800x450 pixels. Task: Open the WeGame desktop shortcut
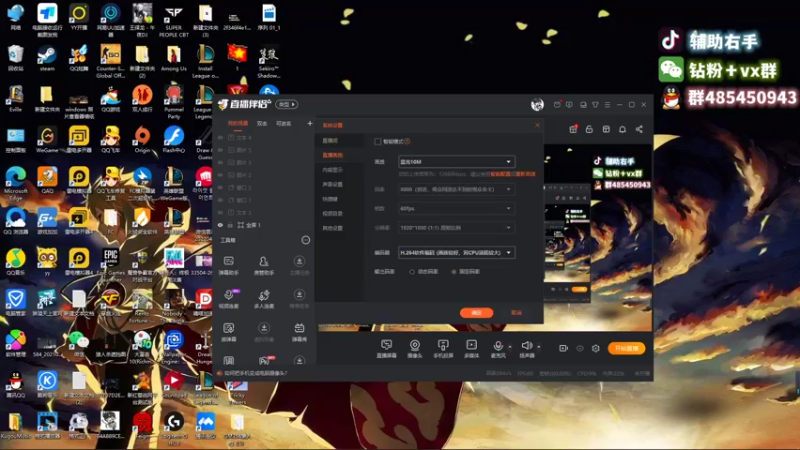47,140
